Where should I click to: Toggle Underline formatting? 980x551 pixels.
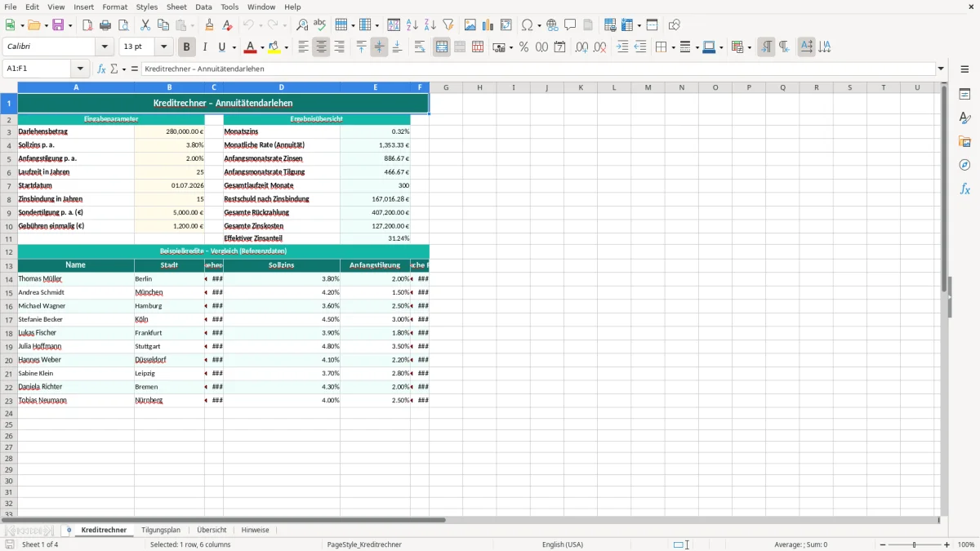click(222, 47)
